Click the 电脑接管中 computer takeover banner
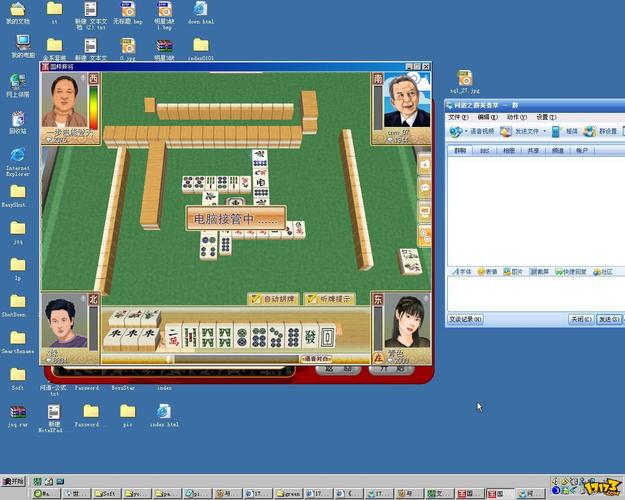The height and width of the screenshot is (500, 625). coord(236,218)
